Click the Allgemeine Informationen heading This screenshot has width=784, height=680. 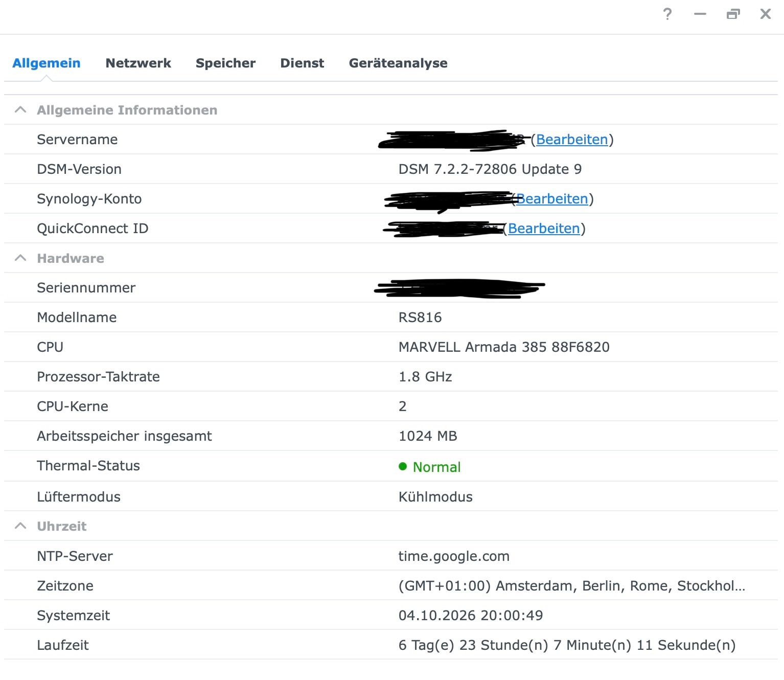pos(127,110)
